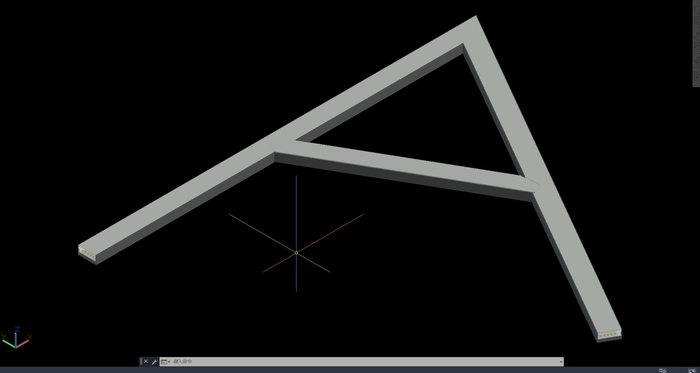The height and width of the screenshot is (373, 700).
Task: Expand command history arrow at right end
Action: pyautogui.click(x=561, y=362)
